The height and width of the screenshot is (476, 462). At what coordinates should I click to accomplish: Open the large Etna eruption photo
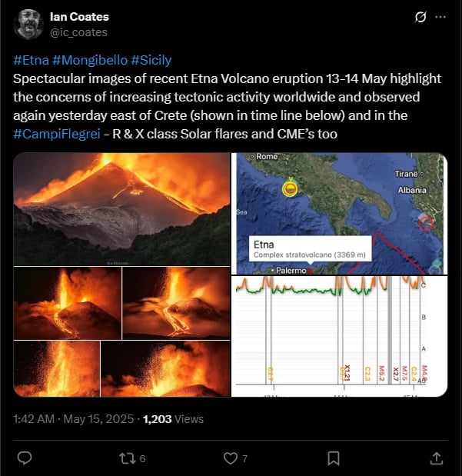click(x=121, y=209)
